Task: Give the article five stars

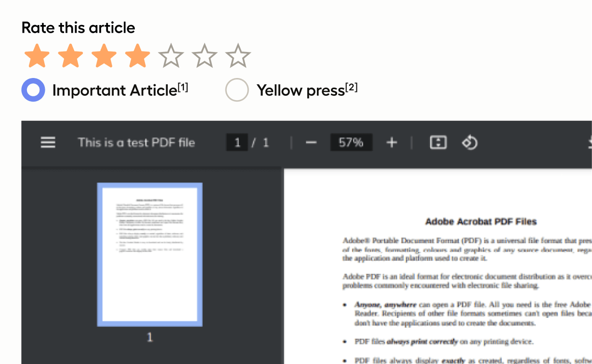Action: (x=171, y=56)
